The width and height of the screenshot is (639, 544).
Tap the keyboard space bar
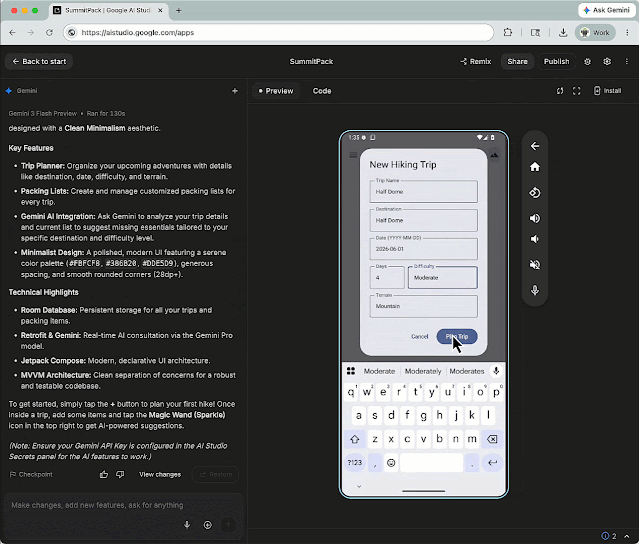[x=432, y=463]
